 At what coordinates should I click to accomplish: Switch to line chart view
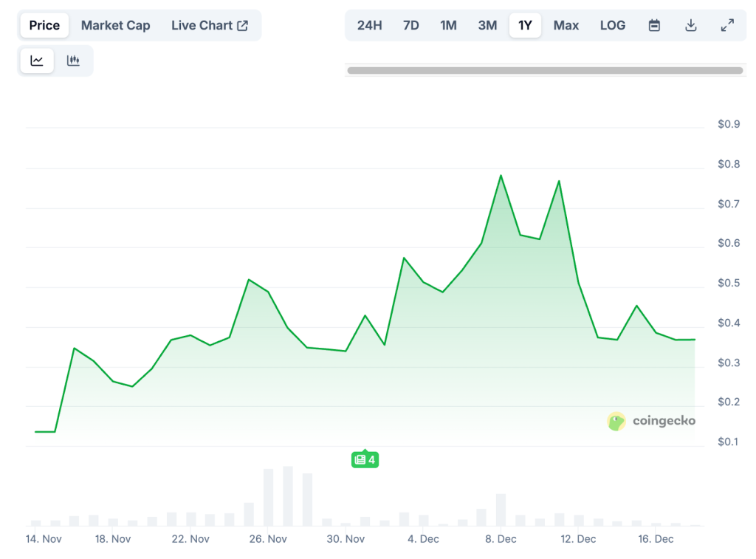(x=37, y=61)
